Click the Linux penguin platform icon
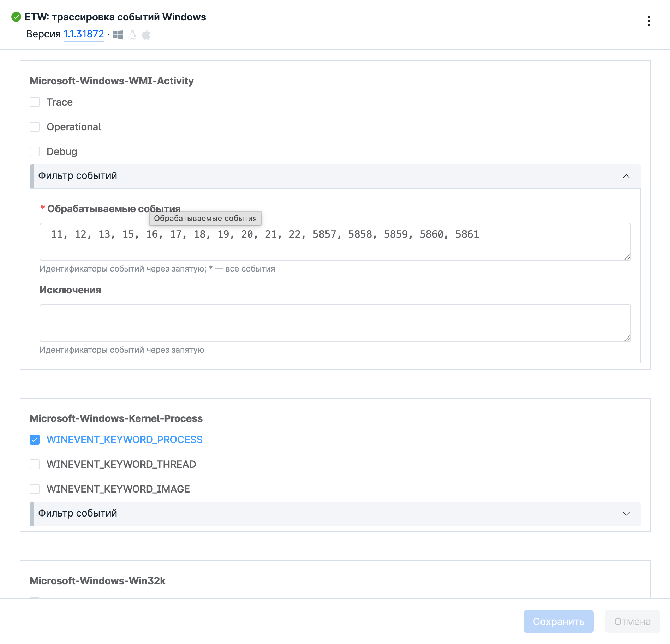This screenshot has width=670, height=644. point(132,35)
